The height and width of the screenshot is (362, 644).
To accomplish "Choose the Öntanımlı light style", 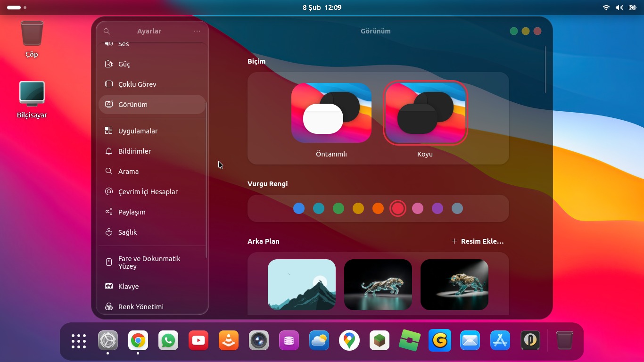I will 331,113.
